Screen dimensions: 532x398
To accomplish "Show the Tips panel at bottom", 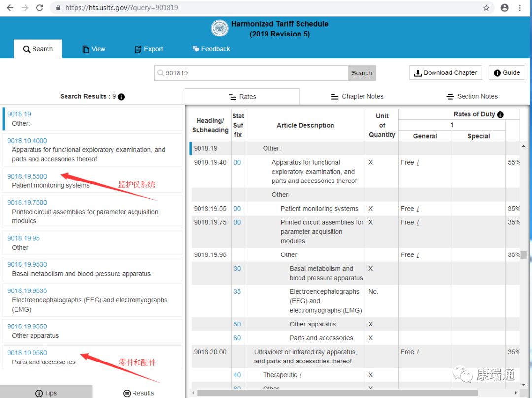I will click(46, 393).
